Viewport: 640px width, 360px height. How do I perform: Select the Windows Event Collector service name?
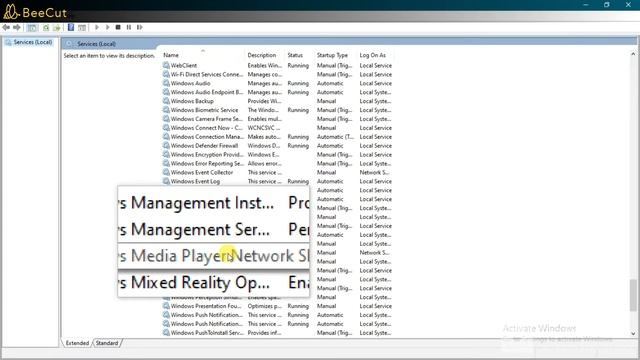coord(202,172)
